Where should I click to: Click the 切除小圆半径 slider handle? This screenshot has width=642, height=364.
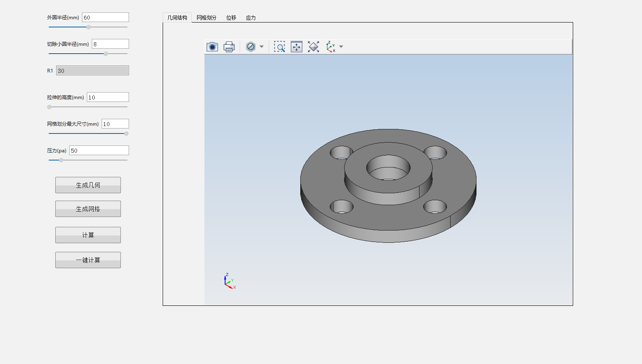(x=106, y=54)
